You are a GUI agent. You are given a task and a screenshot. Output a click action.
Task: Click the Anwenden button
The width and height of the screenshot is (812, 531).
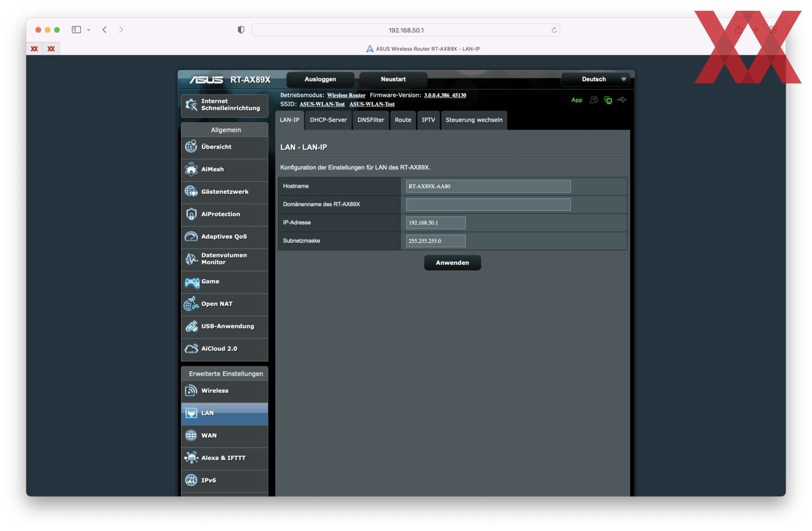453,263
